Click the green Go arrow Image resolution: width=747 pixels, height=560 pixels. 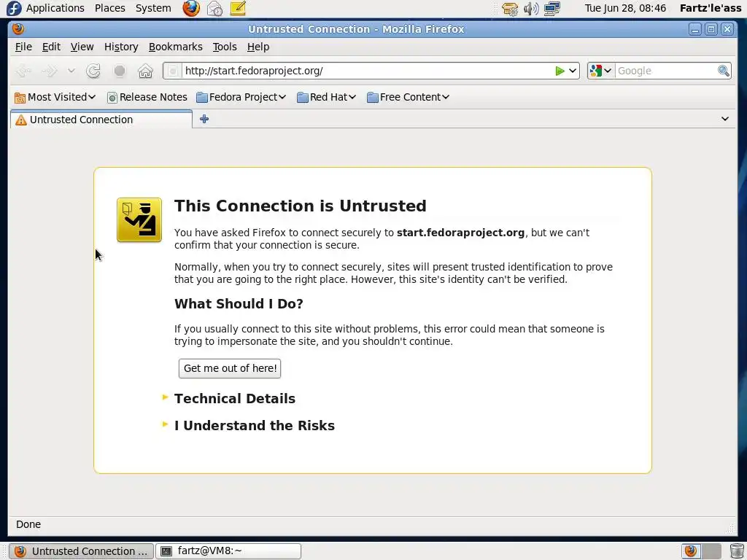point(560,71)
